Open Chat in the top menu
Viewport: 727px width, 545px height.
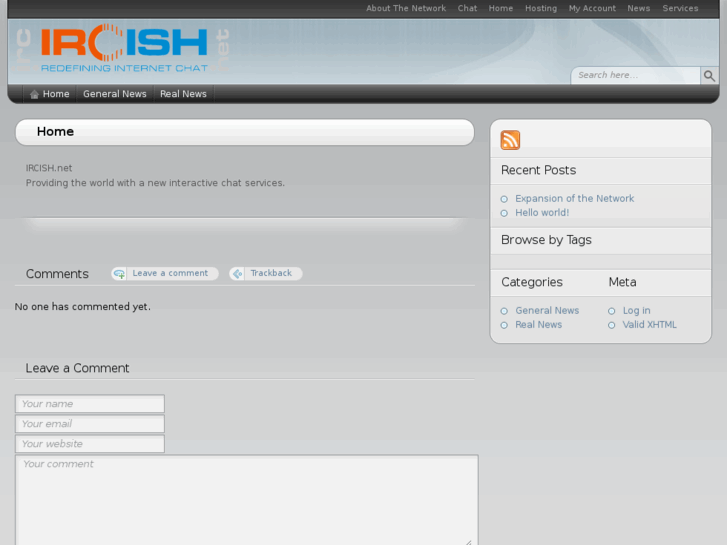coord(467,8)
